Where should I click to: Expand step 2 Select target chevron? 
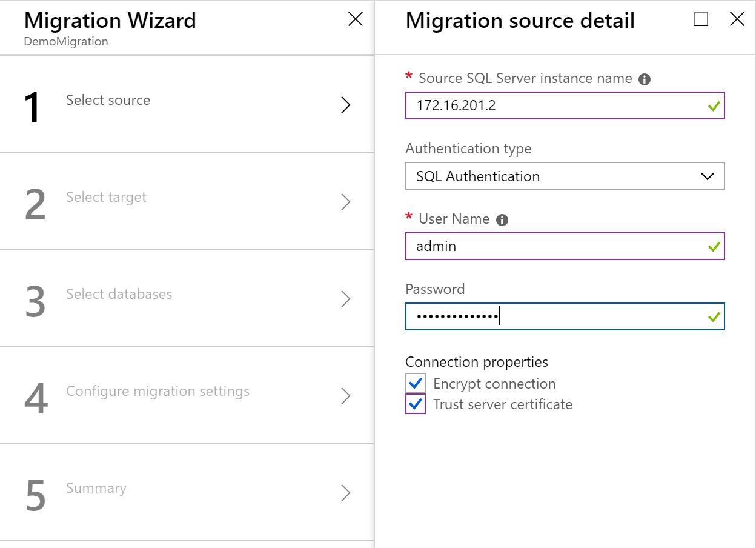[345, 202]
